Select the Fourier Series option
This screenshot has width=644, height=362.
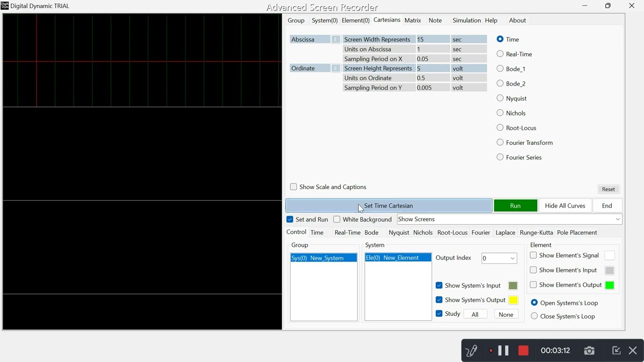point(500,157)
